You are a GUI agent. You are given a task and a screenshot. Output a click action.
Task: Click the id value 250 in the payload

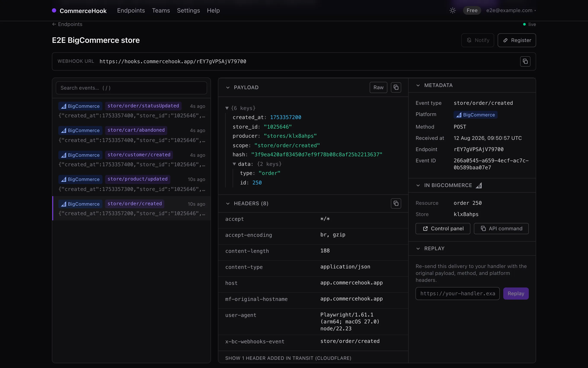tap(257, 182)
